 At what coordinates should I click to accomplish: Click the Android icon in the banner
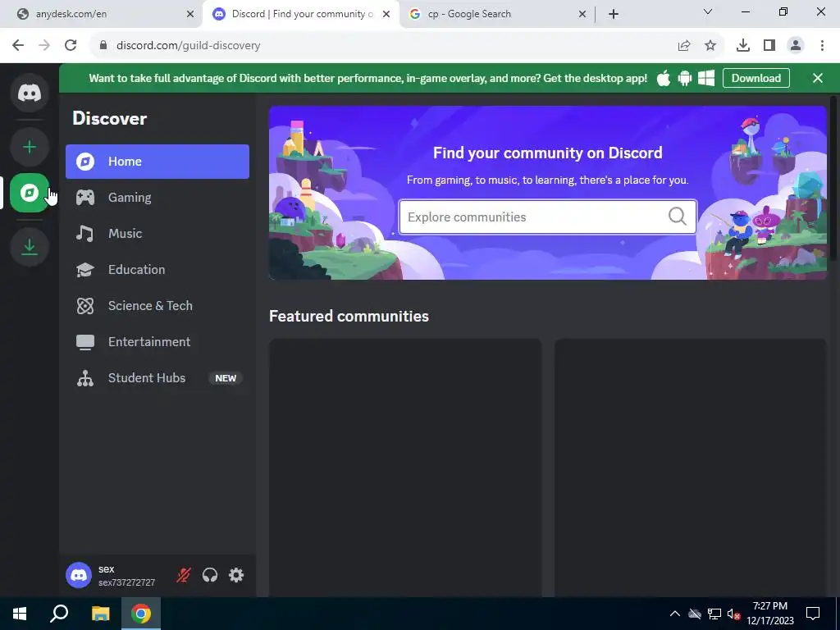(x=685, y=78)
